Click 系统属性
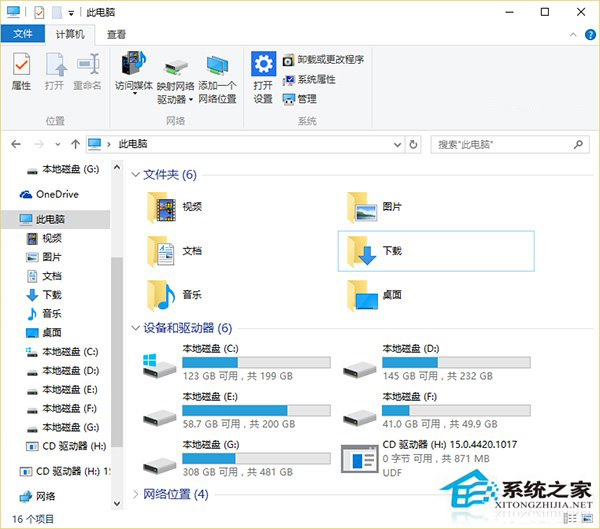The height and width of the screenshot is (529, 600). point(309,80)
